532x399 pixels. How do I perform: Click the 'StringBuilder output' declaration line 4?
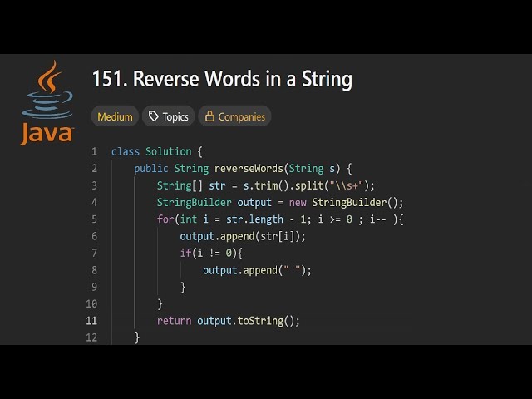(280, 203)
